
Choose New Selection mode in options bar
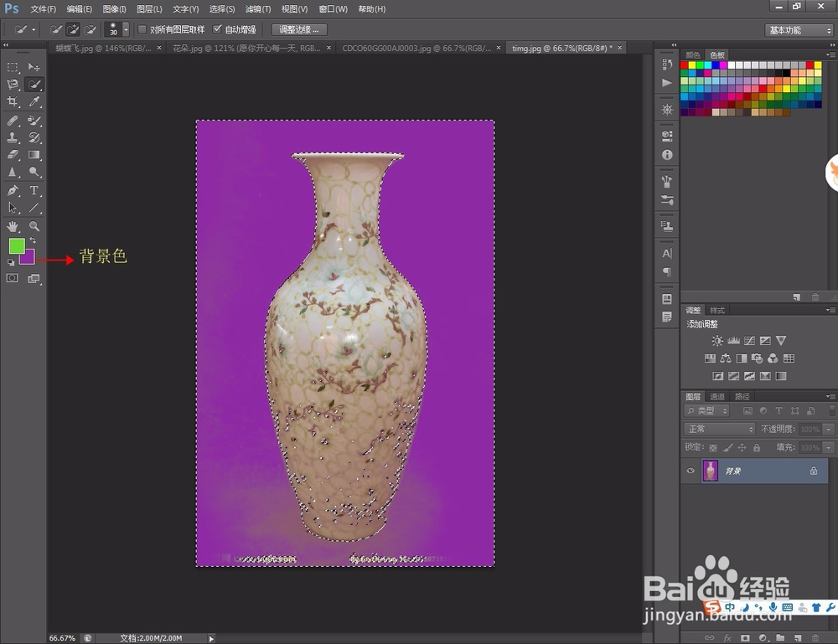tap(55, 30)
